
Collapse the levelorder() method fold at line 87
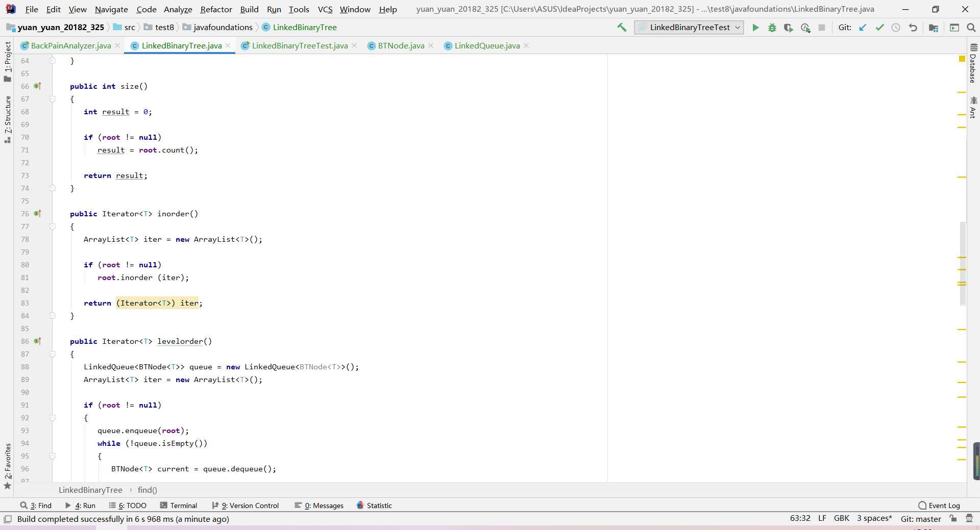[x=53, y=354]
